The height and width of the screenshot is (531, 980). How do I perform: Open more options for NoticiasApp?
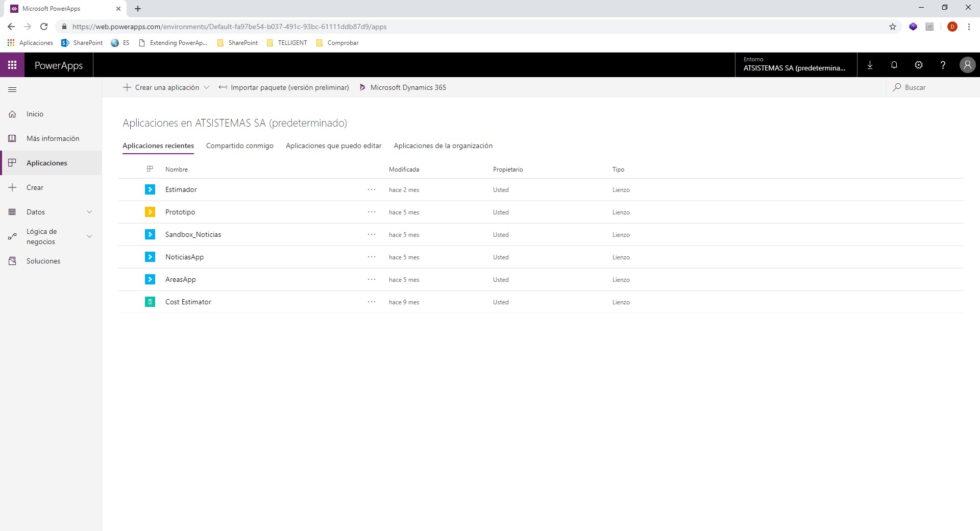tap(372, 257)
